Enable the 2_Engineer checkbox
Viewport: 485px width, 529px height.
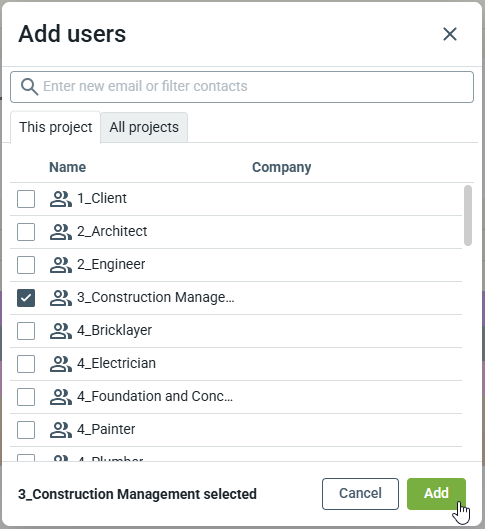point(26,265)
